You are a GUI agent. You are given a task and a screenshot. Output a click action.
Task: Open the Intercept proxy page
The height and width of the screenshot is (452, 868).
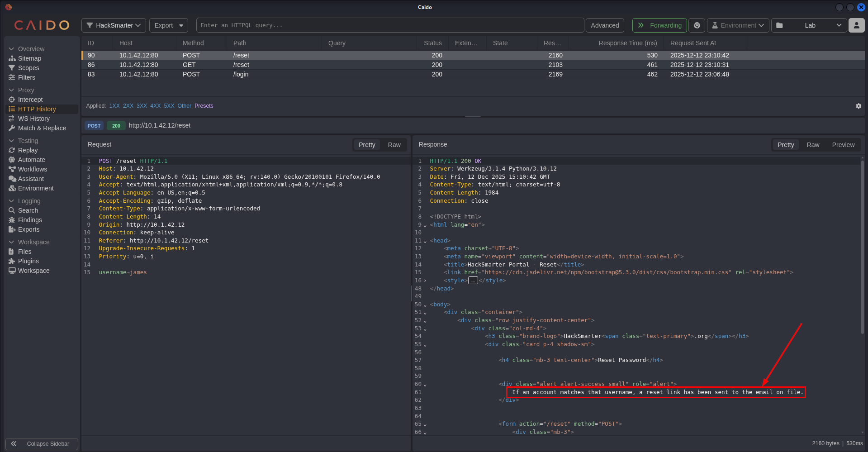30,100
